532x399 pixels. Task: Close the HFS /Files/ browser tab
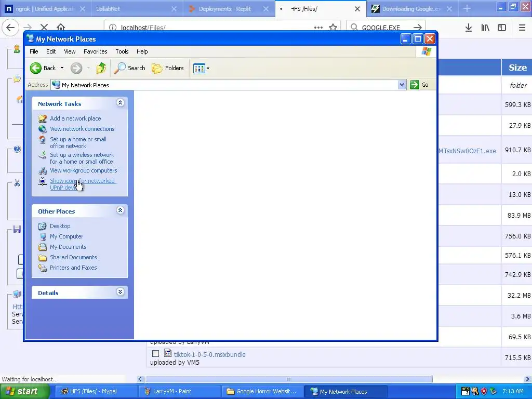pos(357,9)
